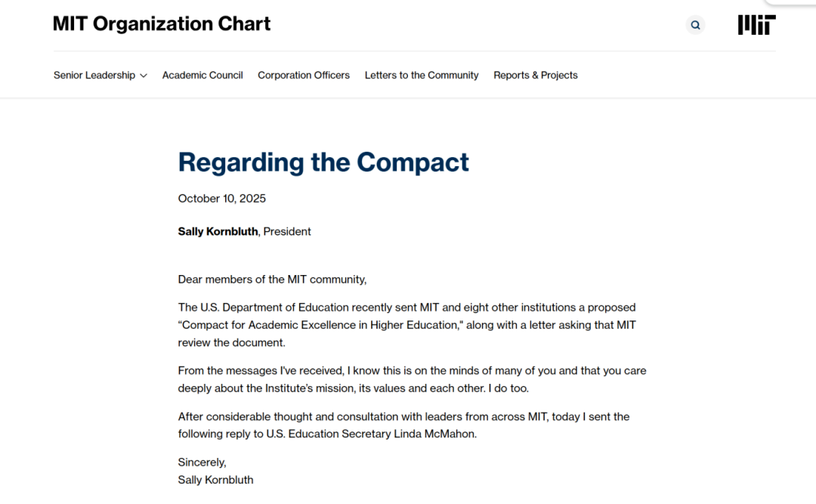Go to Academic Council page
This screenshot has height=504, width=816.
coord(202,75)
